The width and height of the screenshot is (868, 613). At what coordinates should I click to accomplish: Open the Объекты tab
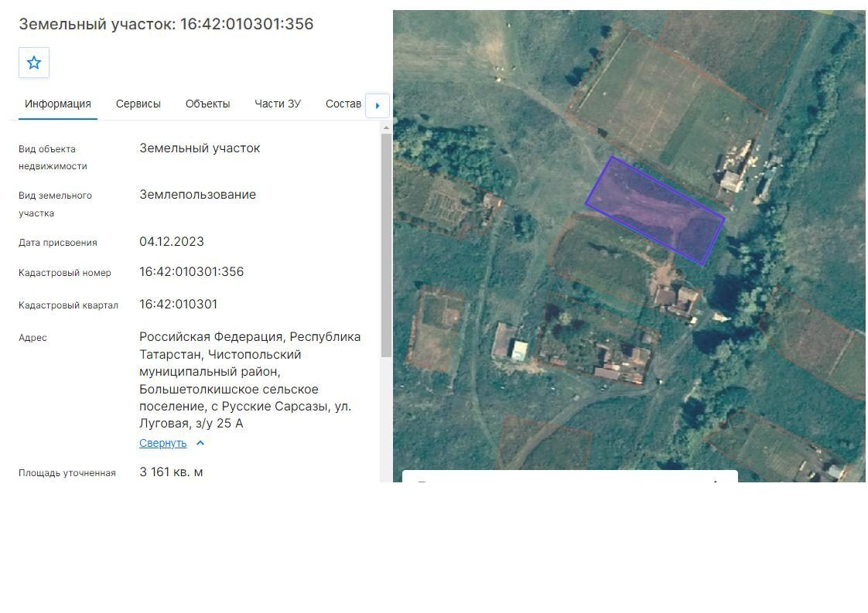pyautogui.click(x=207, y=104)
